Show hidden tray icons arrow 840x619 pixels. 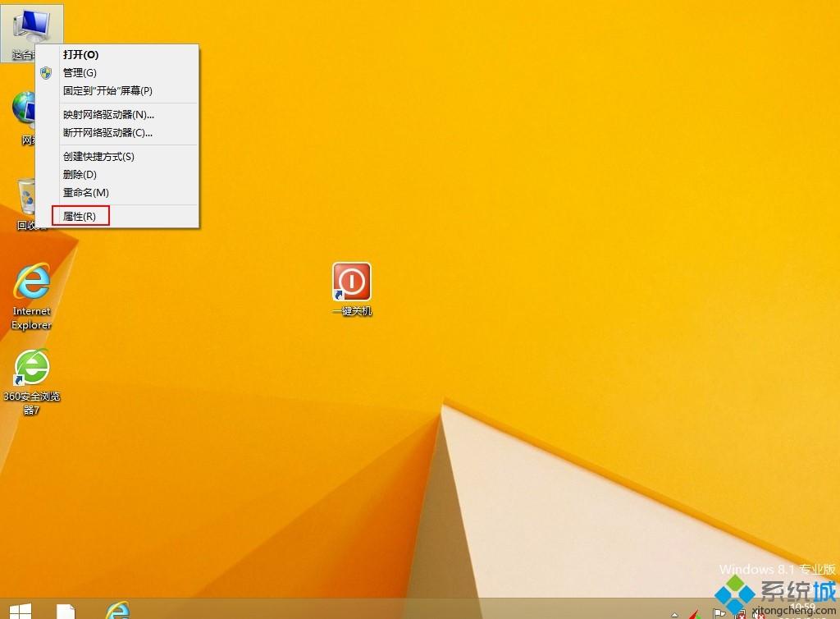click(x=674, y=615)
